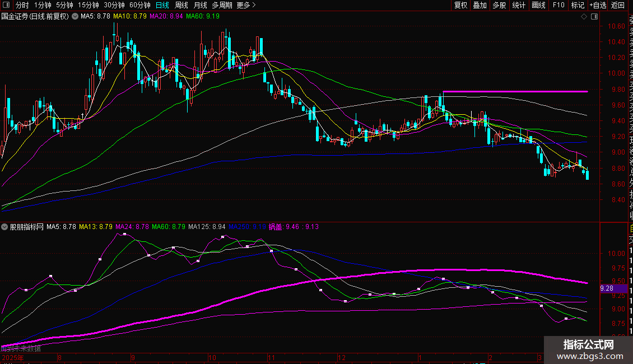Click the 10.00 price level on main axis

click(x=616, y=73)
